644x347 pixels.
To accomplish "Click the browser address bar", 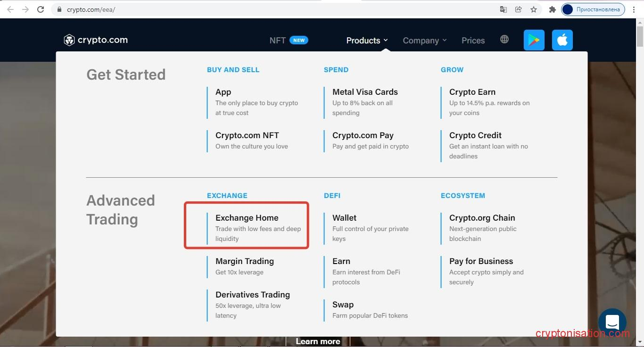I will [x=283, y=9].
